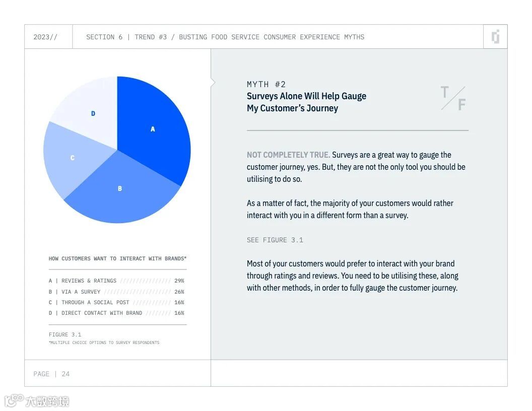Click the watermark logo at bottom-left
The image size is (532, 411).
coord(36,401)
